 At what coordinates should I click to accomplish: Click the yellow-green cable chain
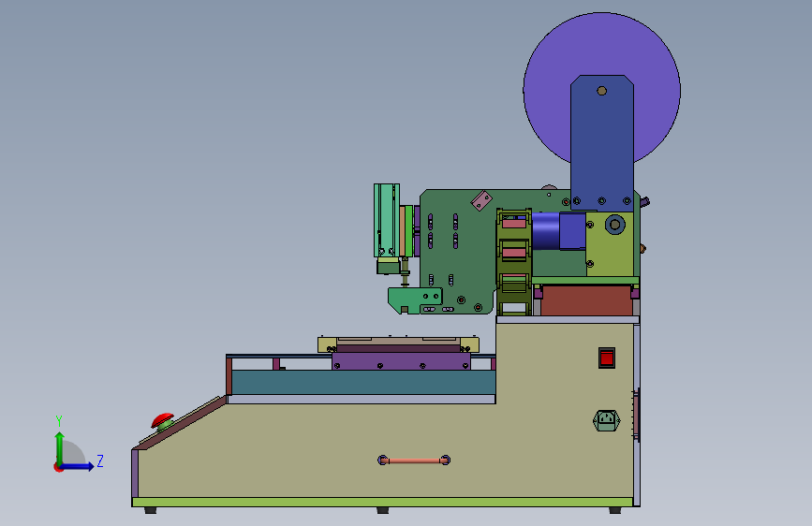pos(514,261)
